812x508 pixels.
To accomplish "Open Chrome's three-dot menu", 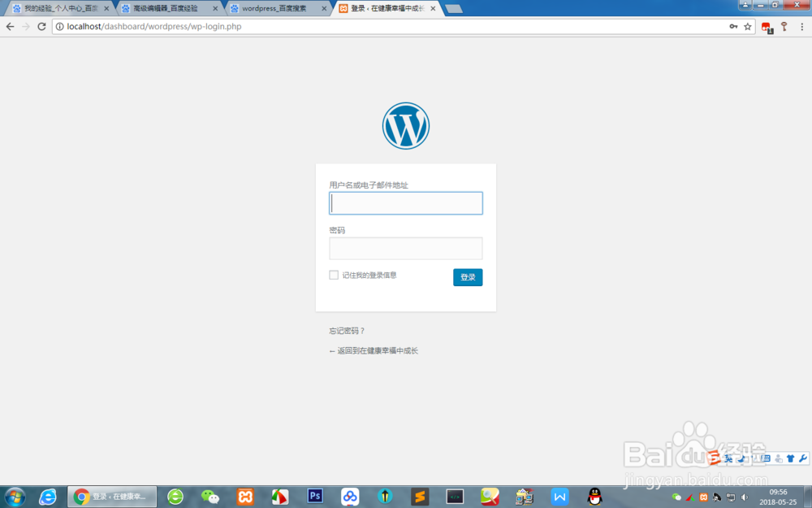I will point(802,26).
